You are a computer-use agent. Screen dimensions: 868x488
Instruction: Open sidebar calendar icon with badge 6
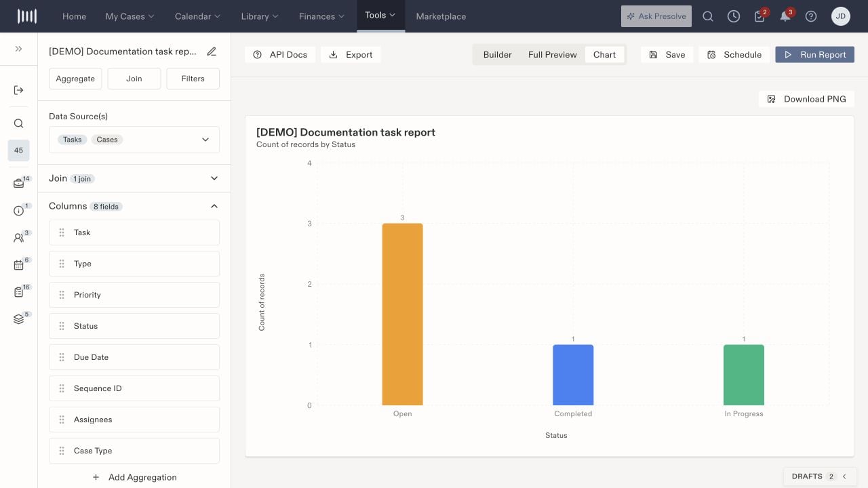19,265
